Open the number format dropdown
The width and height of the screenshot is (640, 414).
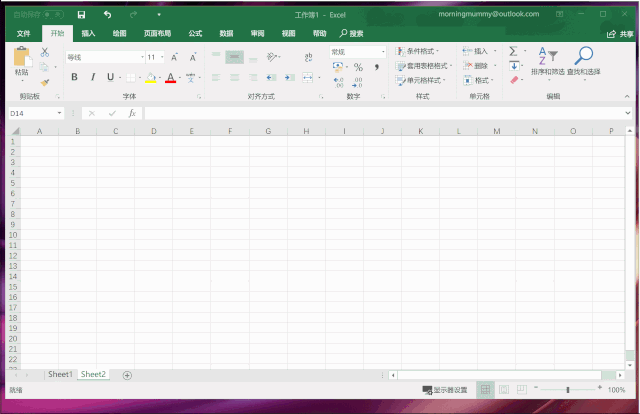[x=383, y=52]
